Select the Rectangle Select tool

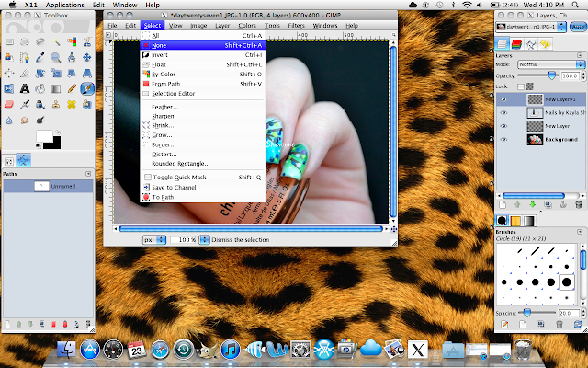[x=9, y=41]
